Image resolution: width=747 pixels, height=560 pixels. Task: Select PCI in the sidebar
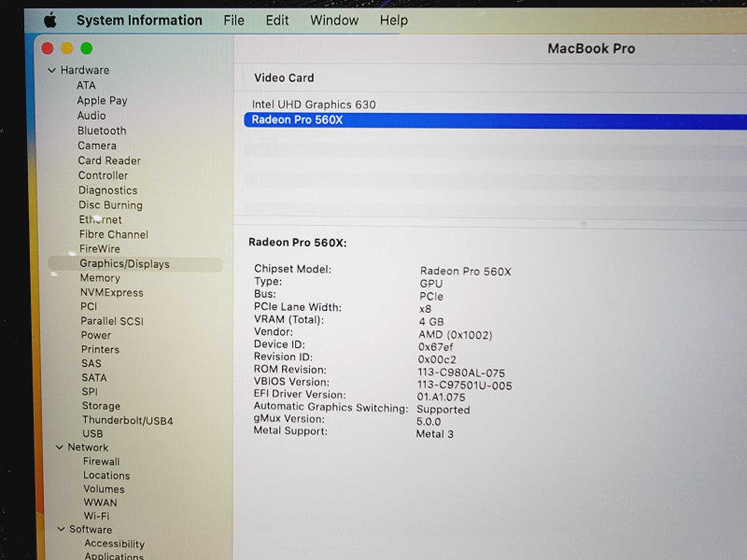(89, 307)
